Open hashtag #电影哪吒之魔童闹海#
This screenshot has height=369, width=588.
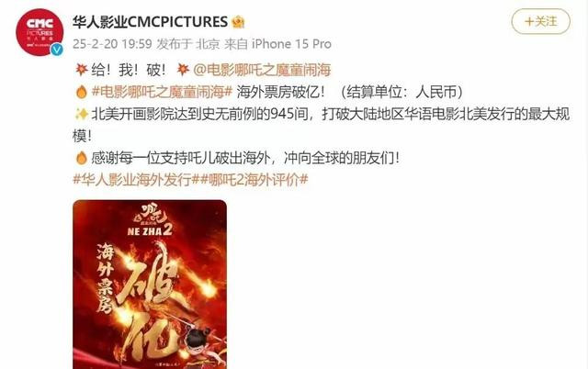tap(162, 92)
